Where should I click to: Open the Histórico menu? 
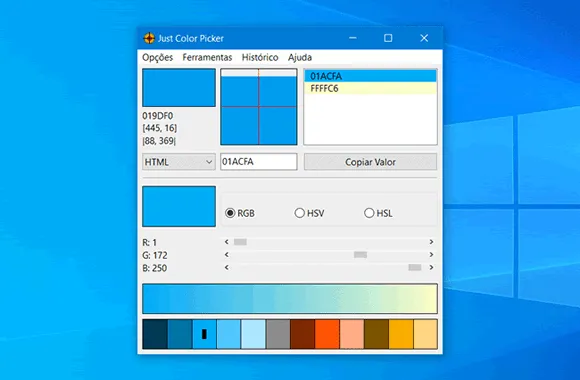pyautogui.click(x=260, y=57)
